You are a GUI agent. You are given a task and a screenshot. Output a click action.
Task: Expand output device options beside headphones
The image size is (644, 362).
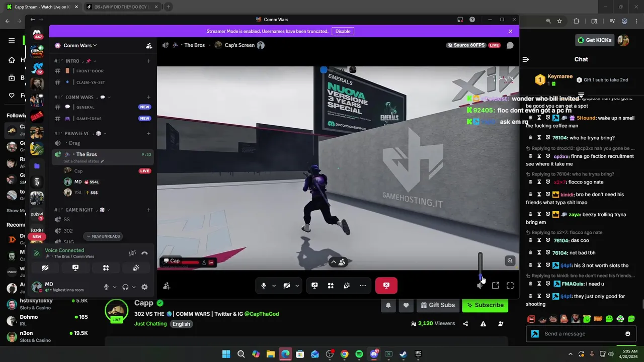[133, 287]
